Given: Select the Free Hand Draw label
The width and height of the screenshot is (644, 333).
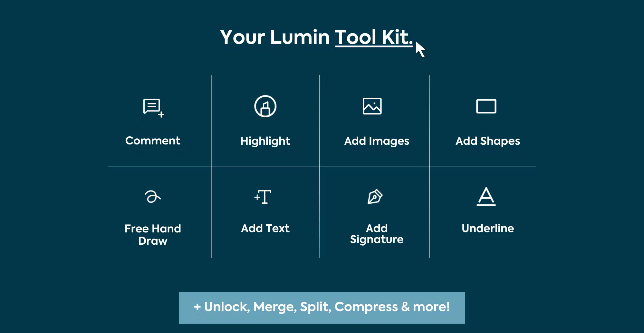Looking at the screenshot, I should click(153, 235).
